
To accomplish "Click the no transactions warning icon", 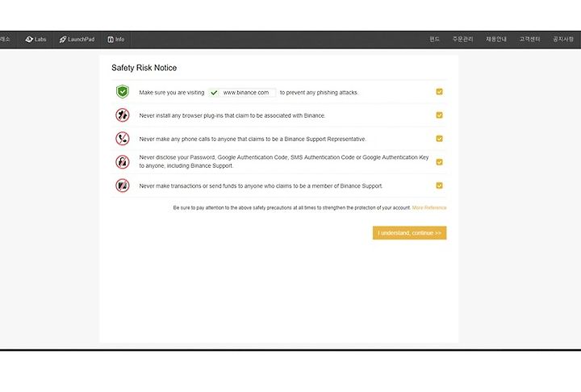I will point(123,186).
